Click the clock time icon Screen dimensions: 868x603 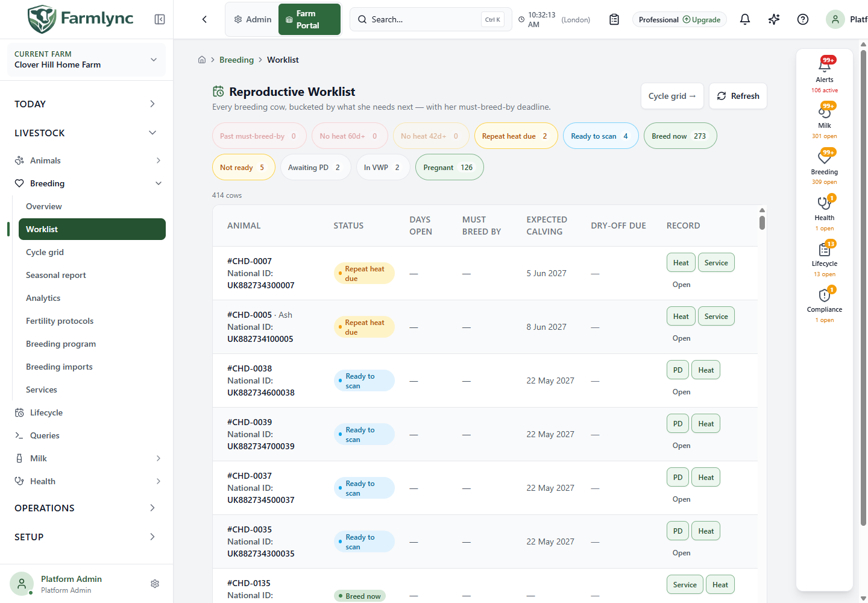(x=521, y=20)
